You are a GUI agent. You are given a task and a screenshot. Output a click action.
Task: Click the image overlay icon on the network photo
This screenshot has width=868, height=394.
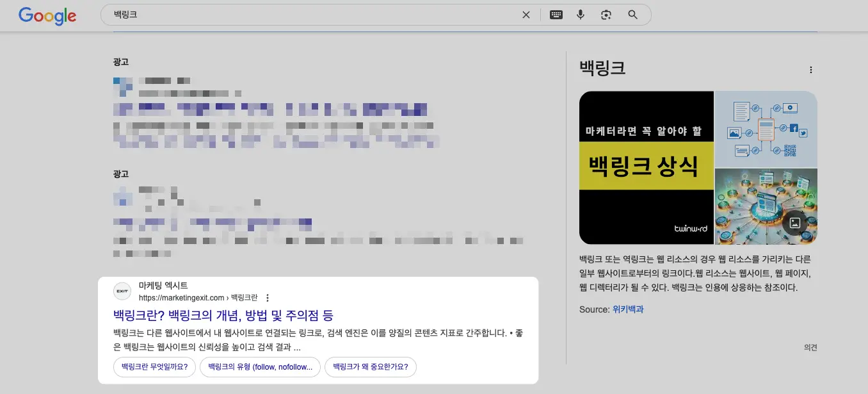click(795, 222)
